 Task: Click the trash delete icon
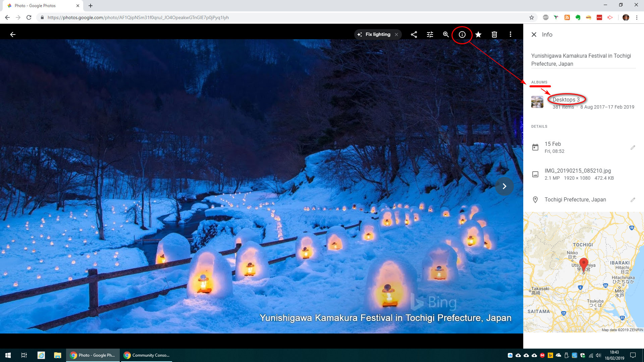(x=494, y=35)
